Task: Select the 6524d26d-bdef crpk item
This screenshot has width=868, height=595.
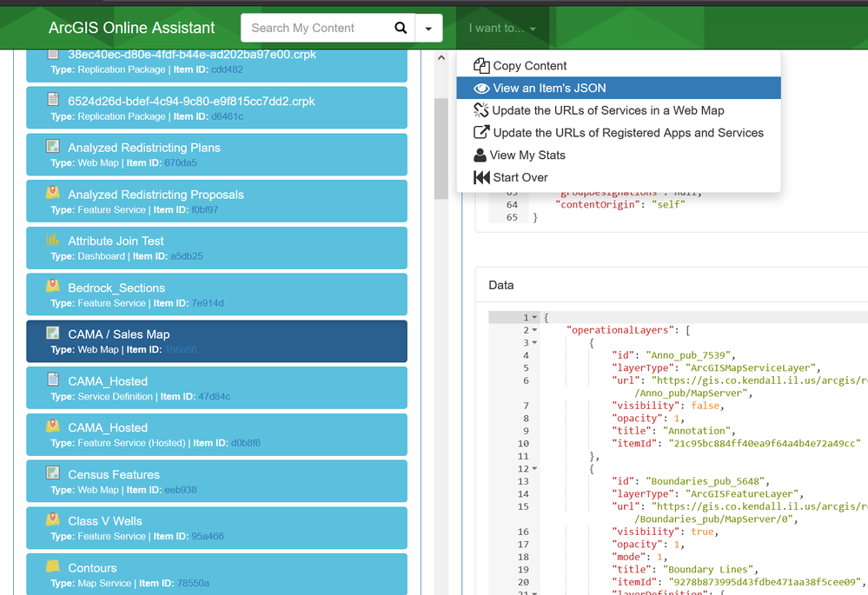Action: [x=216, y=108]
